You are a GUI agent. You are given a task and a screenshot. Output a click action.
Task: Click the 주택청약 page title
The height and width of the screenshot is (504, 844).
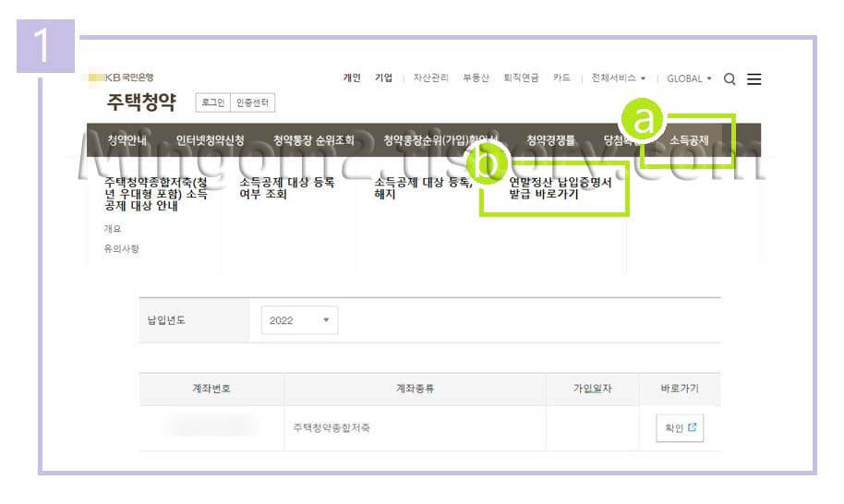[x=141, y=102]
